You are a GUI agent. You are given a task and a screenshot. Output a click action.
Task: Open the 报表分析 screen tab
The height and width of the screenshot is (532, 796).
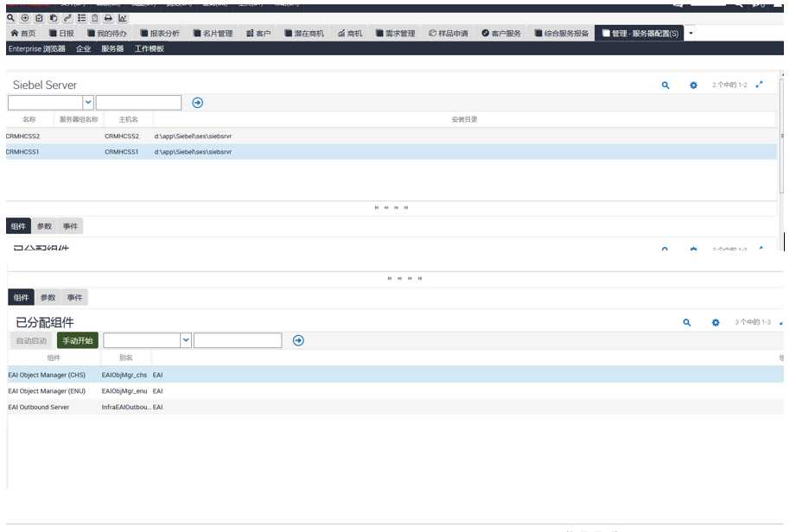click(x=160, y=33)
